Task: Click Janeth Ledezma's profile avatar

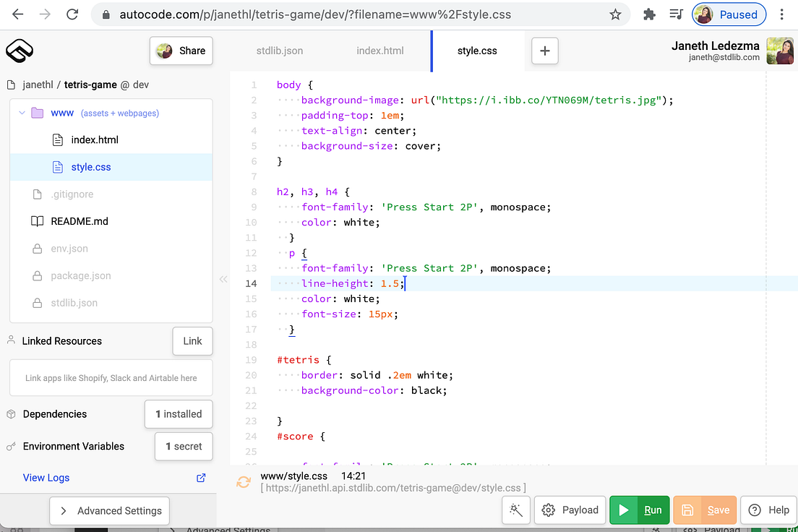Action: [780, 51]
